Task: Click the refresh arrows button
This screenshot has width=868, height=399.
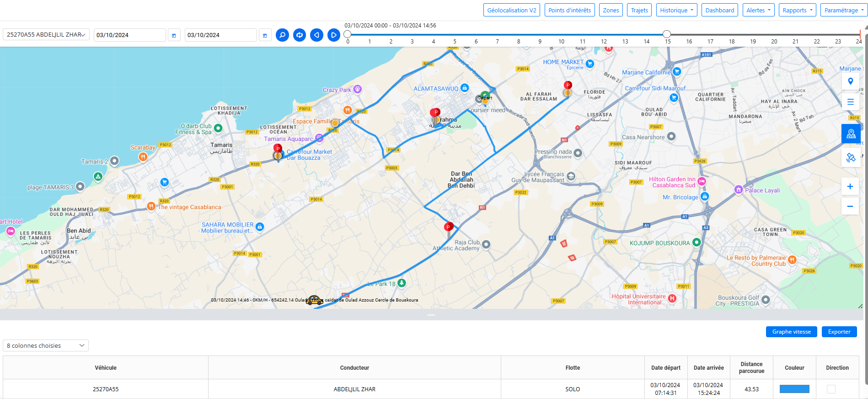Action: pyautogui.click(x=300, y=35)
